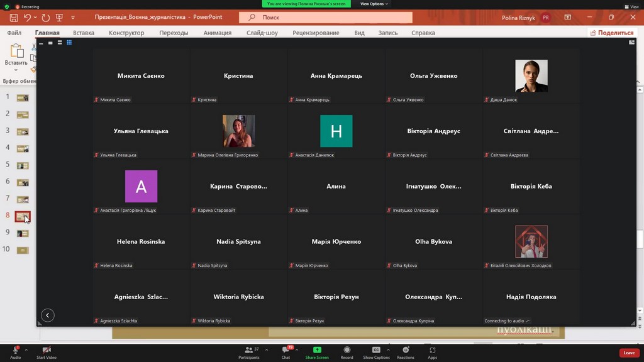Open the Reactions menu
Screen dimensions: 644x362
pyautogui.click(x=406, y=350)
